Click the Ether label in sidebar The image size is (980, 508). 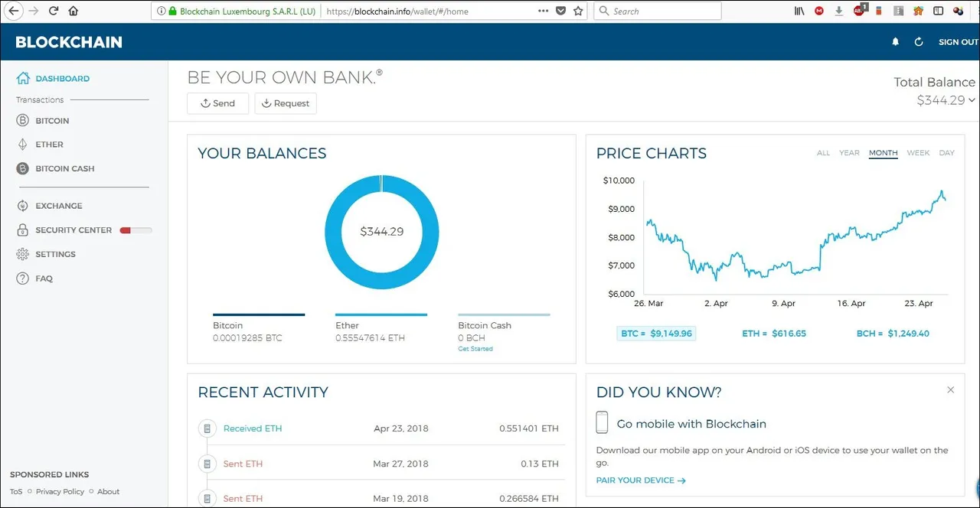coord(50,145)
